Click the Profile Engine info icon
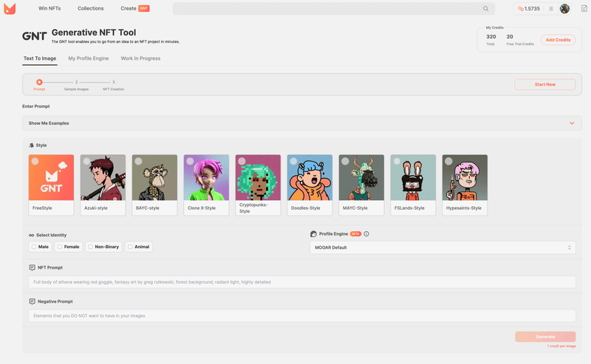Image resolution: width=591 pixels, height=364 pixels. tap(366, 233)
